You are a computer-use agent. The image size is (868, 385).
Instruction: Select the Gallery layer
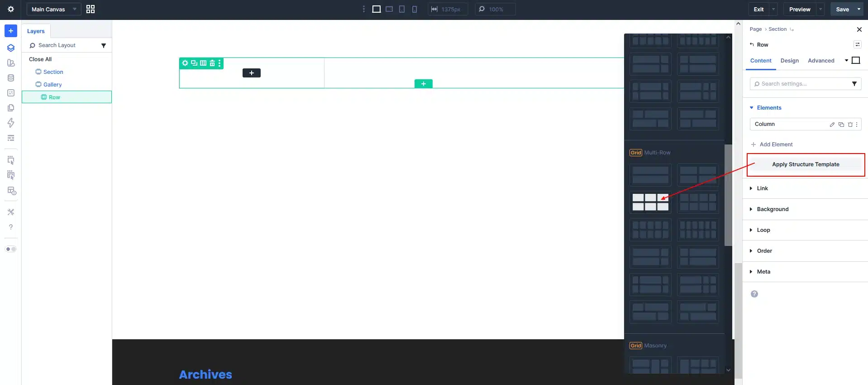point(52,85)
